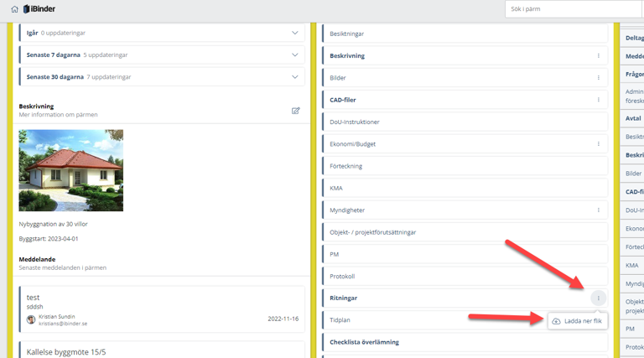Open the PM tab in the middle list
The height and width of the screenshot is (358, 644).
(x=465, y=255)
